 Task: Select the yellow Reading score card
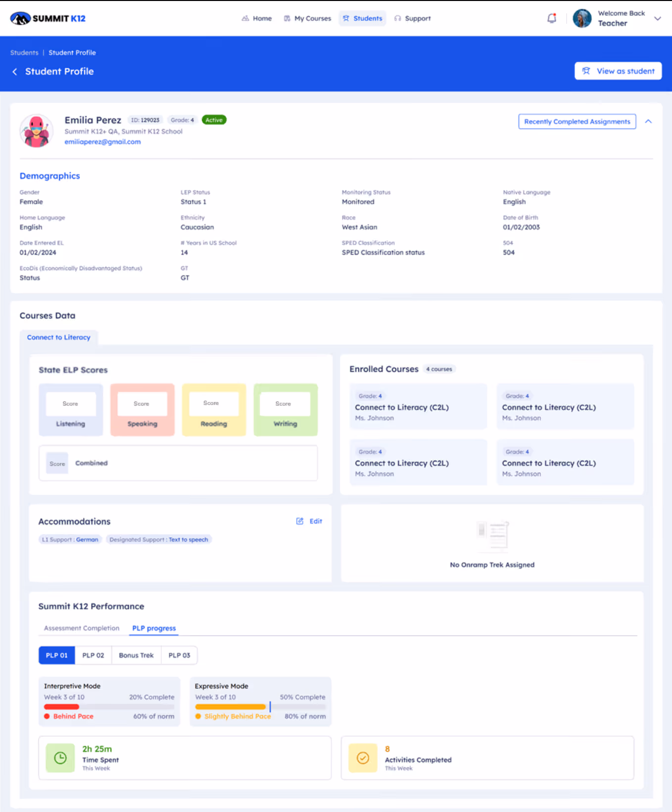[214, 410]
